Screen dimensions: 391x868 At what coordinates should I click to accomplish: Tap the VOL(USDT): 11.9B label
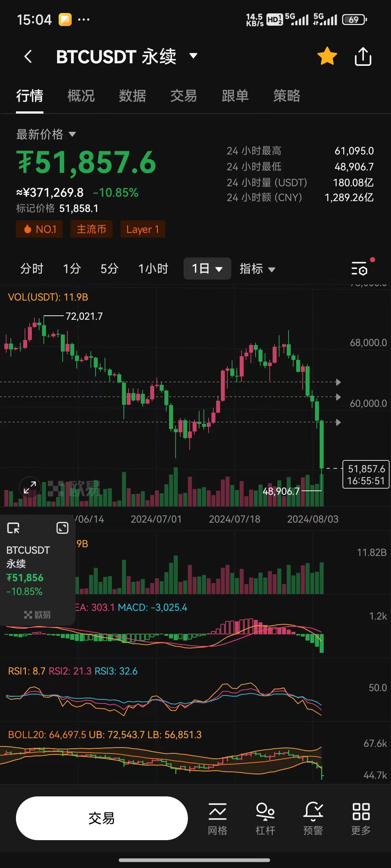click(x=48, y=297)
